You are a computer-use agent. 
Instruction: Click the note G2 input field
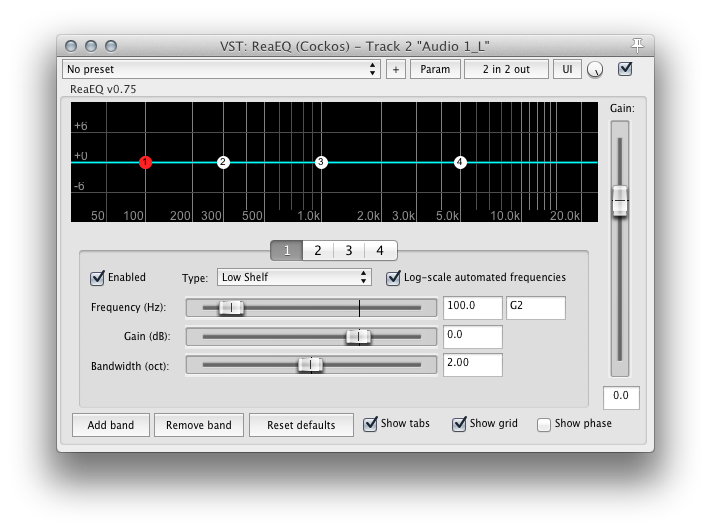536,308
